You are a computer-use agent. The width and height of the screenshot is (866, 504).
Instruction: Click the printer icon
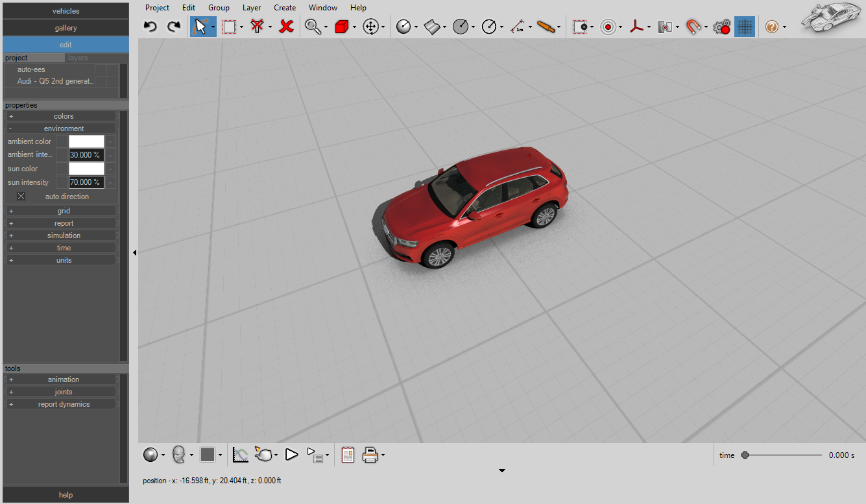coord(370,455)
